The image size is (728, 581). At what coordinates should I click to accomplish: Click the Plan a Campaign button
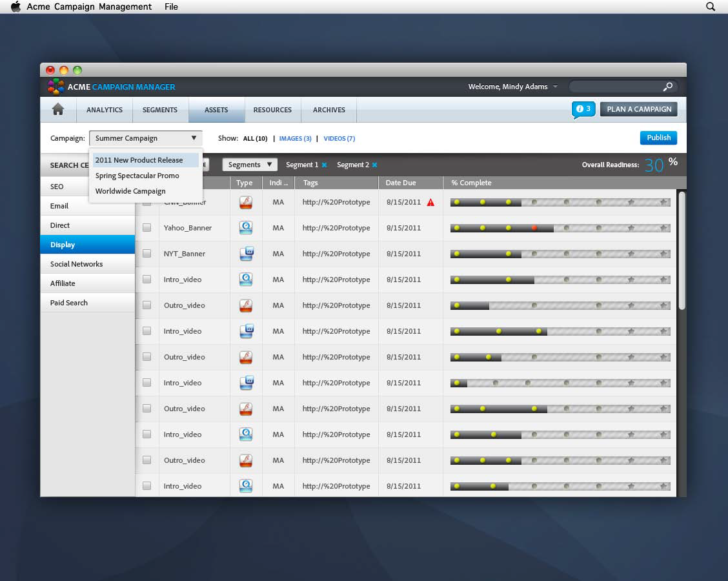tap(639, 109)
